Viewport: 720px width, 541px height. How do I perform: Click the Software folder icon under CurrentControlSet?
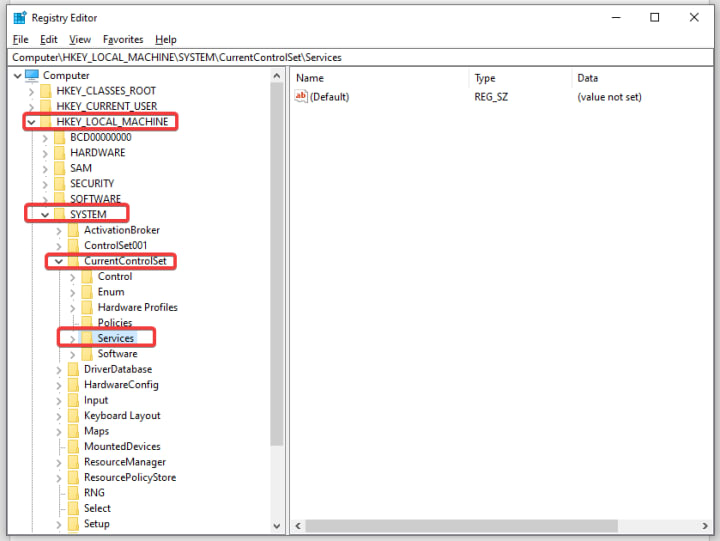[x=87, y=354]
